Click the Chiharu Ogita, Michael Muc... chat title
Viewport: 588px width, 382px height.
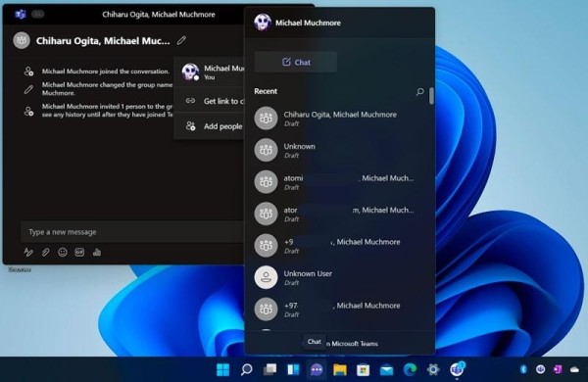pos(103,41)
